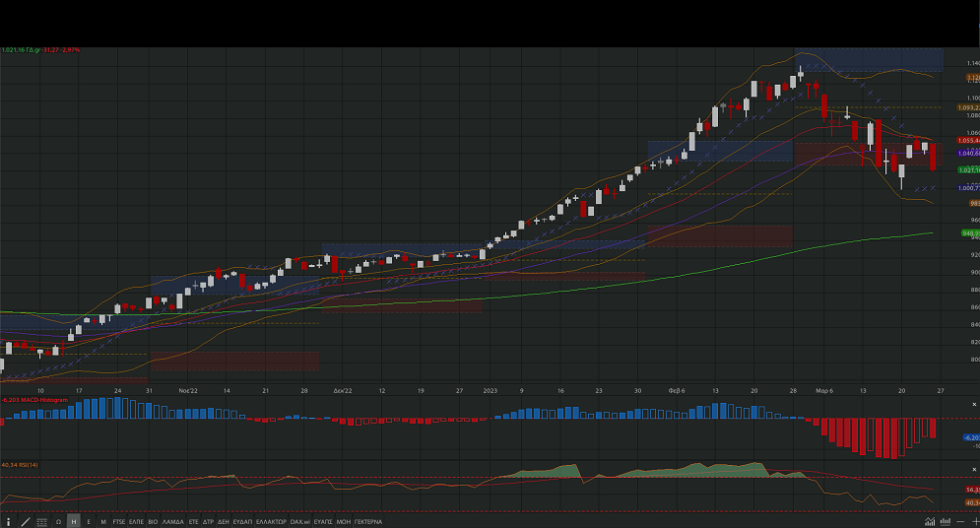
Task: Load the ΕΤΕ symbol shortcut
Action: click(194, 522)
